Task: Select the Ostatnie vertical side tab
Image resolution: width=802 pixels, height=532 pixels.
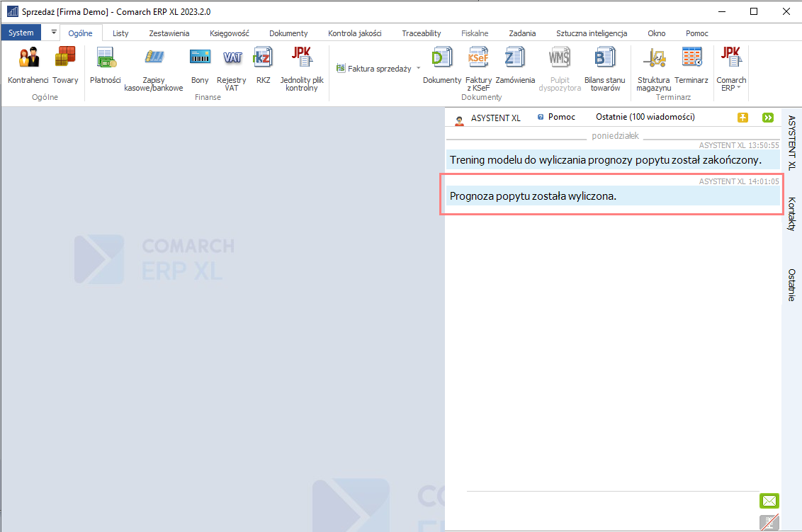Action: [x=792, y=285]
